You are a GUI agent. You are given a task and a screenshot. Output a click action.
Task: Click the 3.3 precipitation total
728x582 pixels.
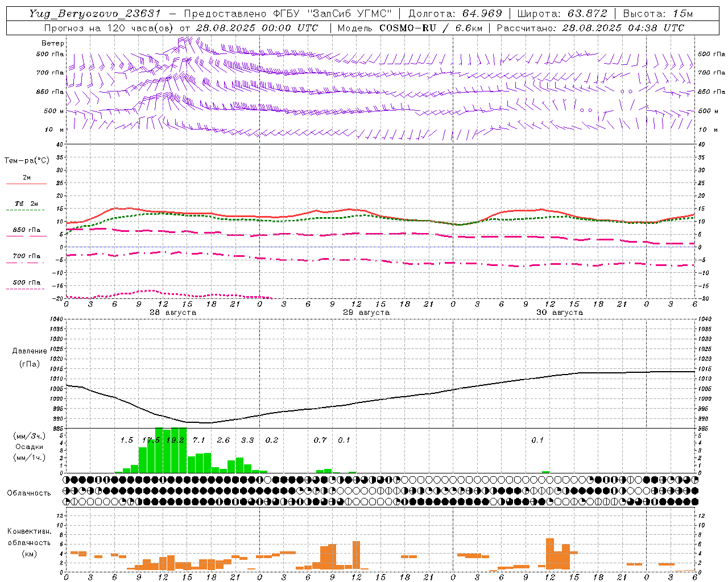point(247,440)
